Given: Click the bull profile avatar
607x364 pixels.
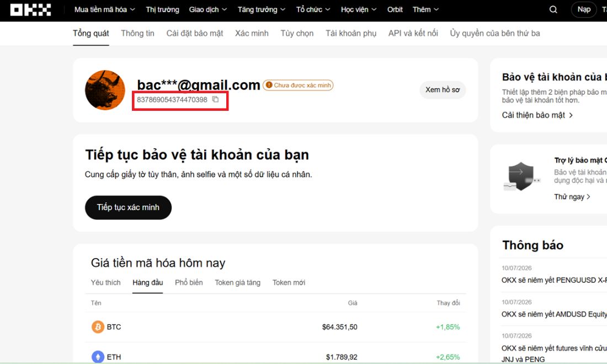Looking at the screenshot, I should [105, 90].
